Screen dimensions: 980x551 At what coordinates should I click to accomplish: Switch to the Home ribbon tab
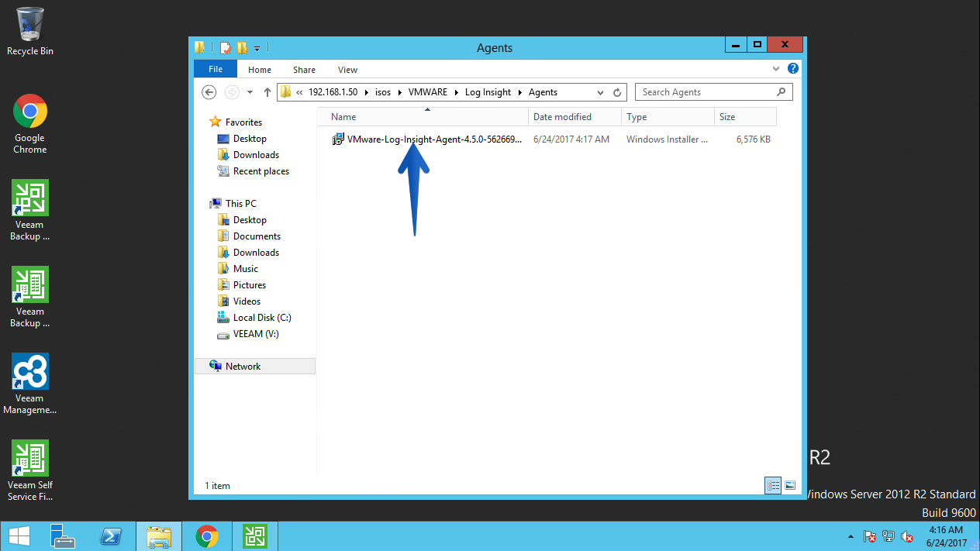[260, 70]
